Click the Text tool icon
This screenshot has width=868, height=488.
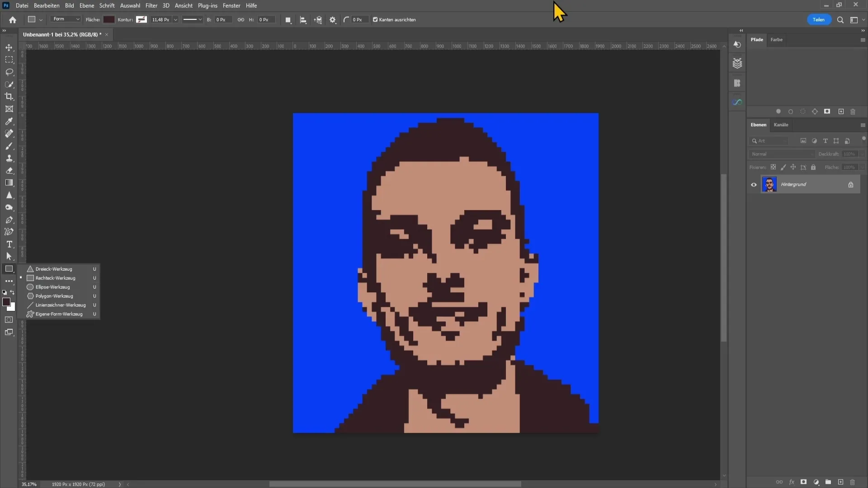9,244
